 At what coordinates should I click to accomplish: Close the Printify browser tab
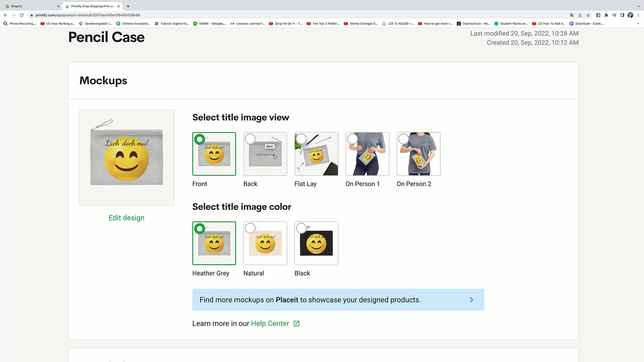118,6
